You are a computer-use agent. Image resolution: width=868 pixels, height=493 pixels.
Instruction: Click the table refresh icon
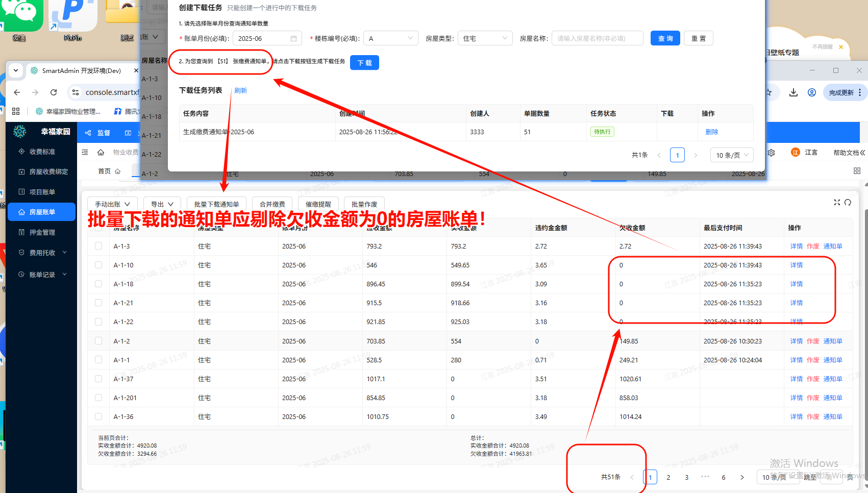point(848,203)
